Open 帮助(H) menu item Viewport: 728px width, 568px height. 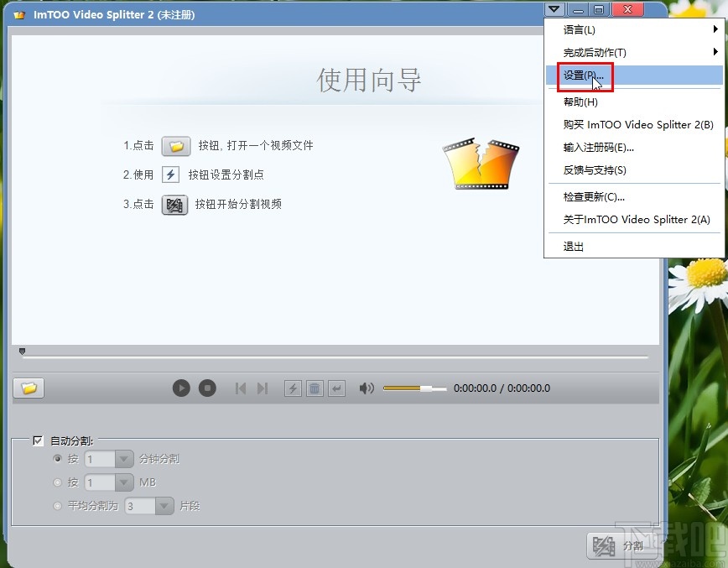[x=635, y=102]
